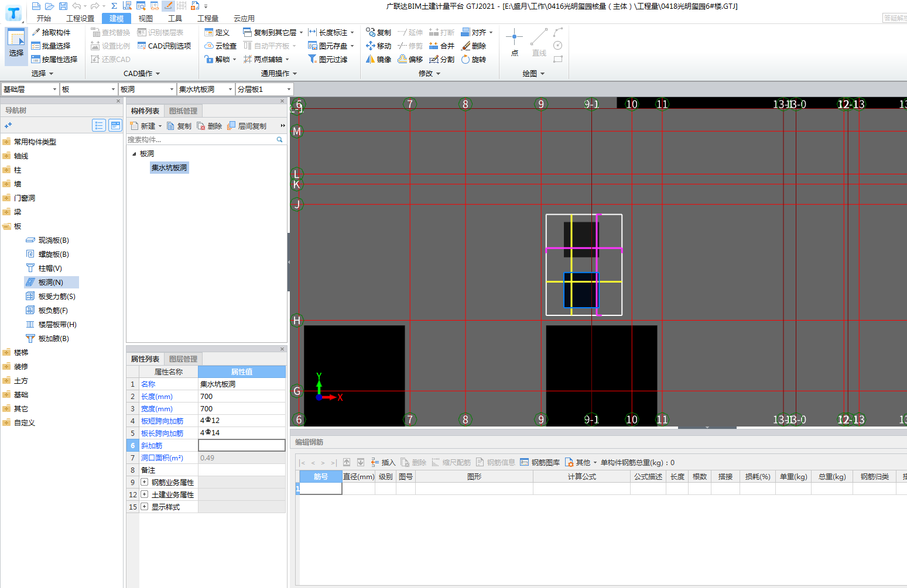Select 柱帽(V) in navigation tree
The width and height of the screenshot is (907, 588).
tap(44, 269)
